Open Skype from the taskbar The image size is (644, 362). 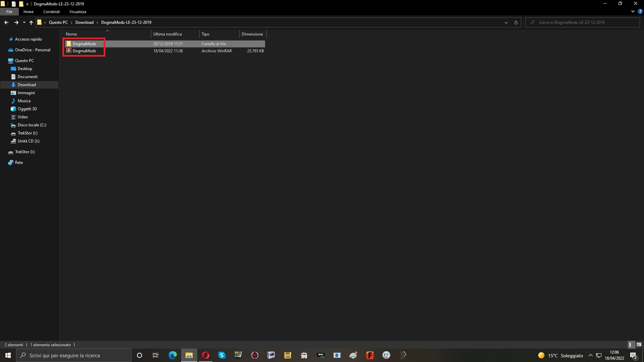click(x=222, y=355)
